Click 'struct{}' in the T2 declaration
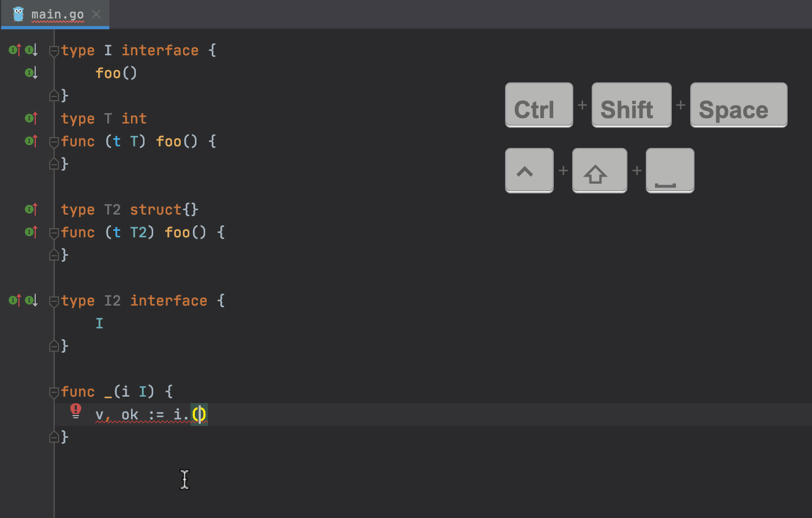This screenshot has height=518, width=812. tap(165, 210)
